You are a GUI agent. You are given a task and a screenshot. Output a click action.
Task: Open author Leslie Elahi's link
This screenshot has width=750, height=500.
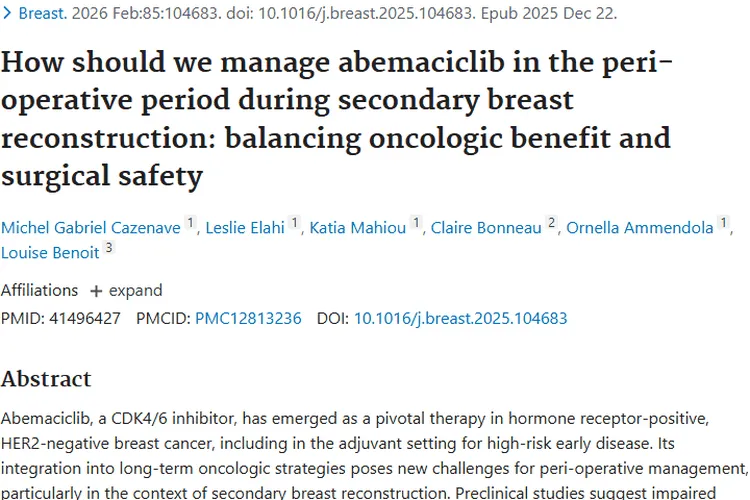[246, 228]
